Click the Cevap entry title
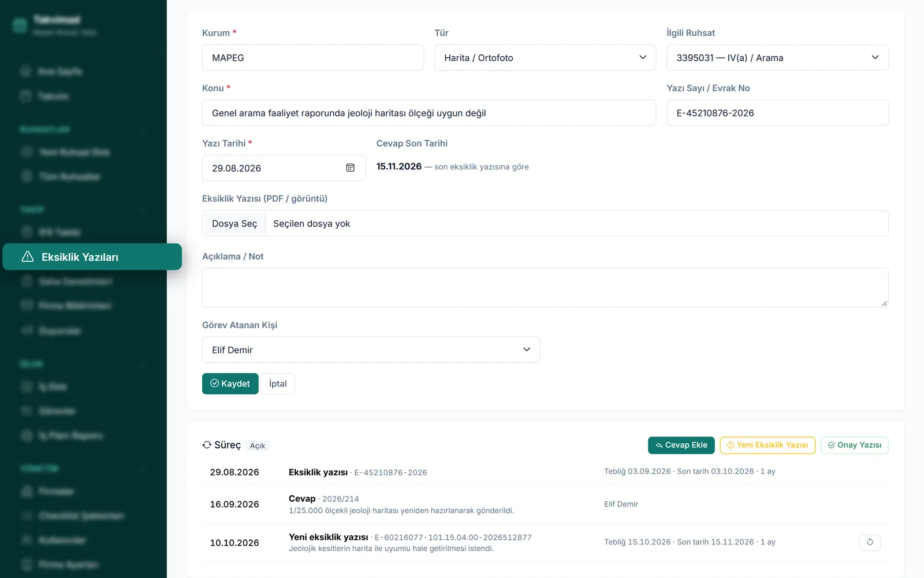The image size is (924, 578). [302, 498]
